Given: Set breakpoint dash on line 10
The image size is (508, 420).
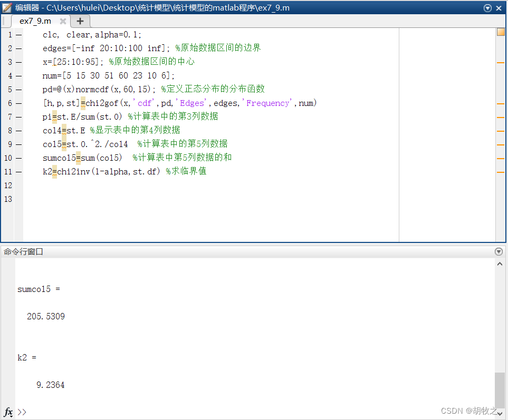Looking at the screenshot, I should tap(19, 158).
